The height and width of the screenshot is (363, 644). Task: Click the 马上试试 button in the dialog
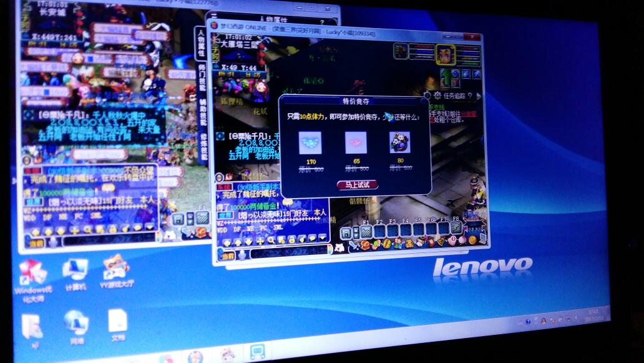coord(357,184)
